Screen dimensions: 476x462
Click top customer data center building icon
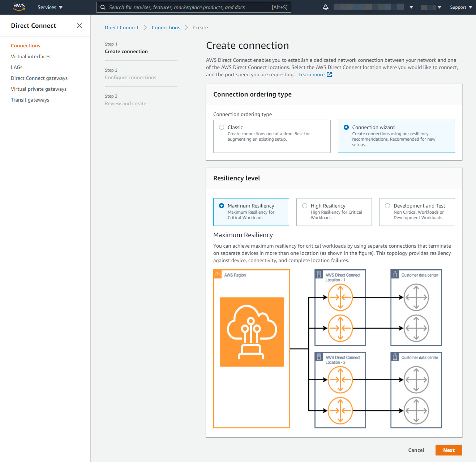click(x=395, y=275)
